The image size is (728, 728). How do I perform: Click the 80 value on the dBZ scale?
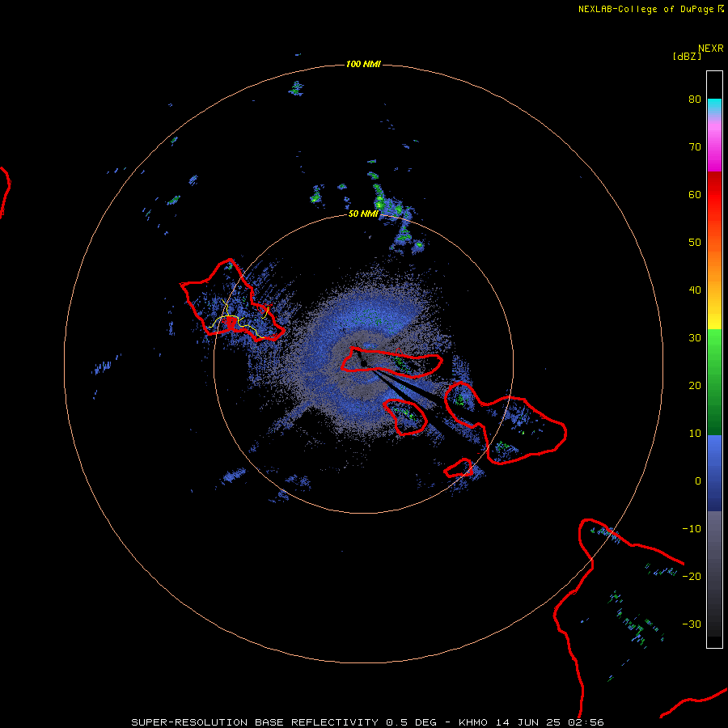pyautogui.click(x=695, y=99)
